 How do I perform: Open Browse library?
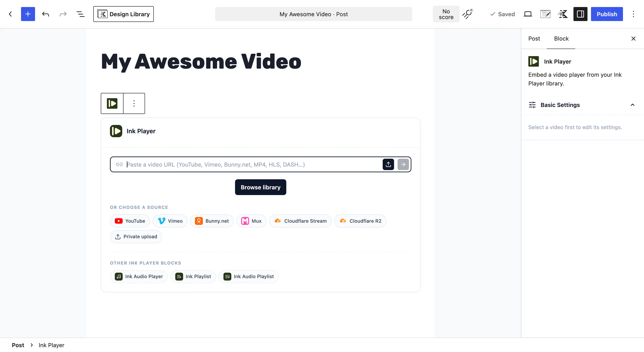(x=260, y=187)
